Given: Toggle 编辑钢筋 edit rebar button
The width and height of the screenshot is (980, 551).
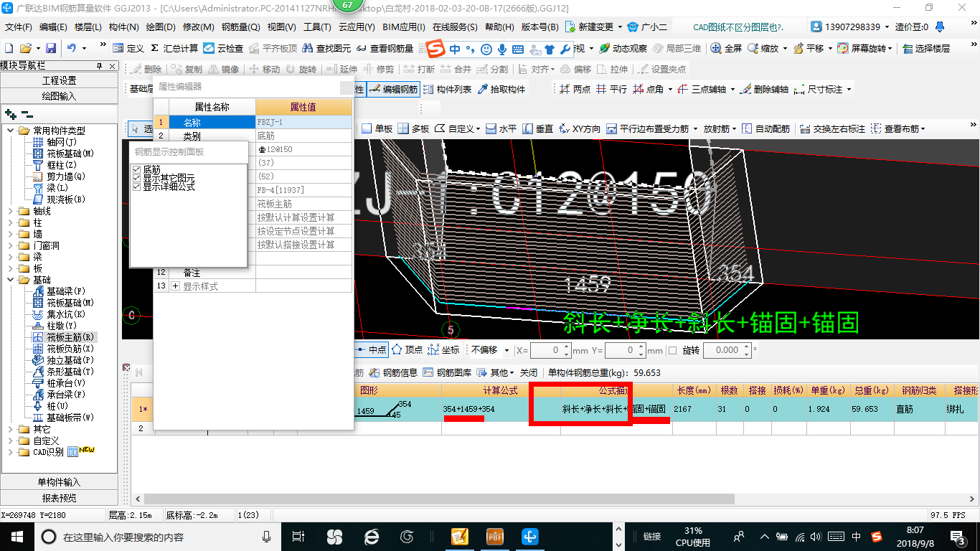Looking at the screenshot, I should pos(393,89).
